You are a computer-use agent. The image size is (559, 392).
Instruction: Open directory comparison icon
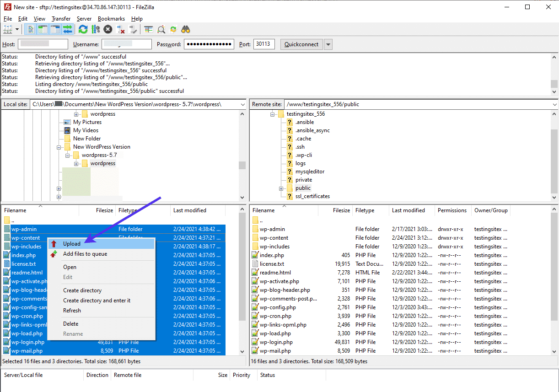point(149,29)
